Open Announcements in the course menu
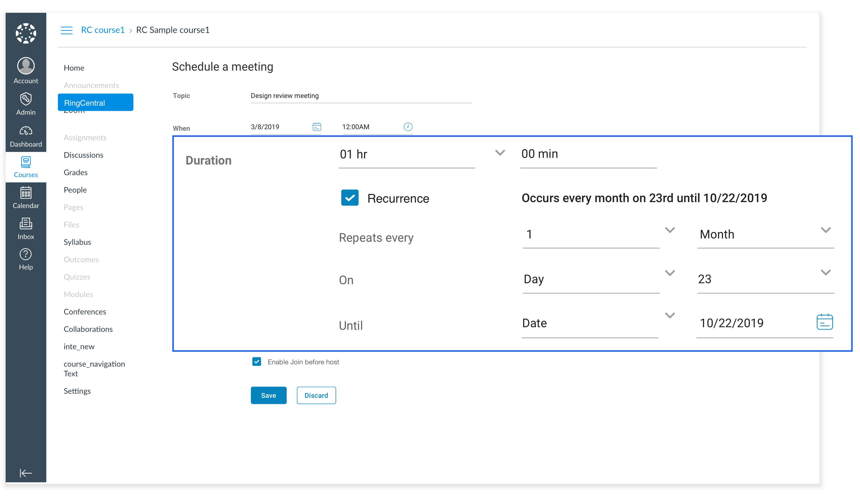Image resolution: width=860 pixels, height=504 pixels. [91, 85]
